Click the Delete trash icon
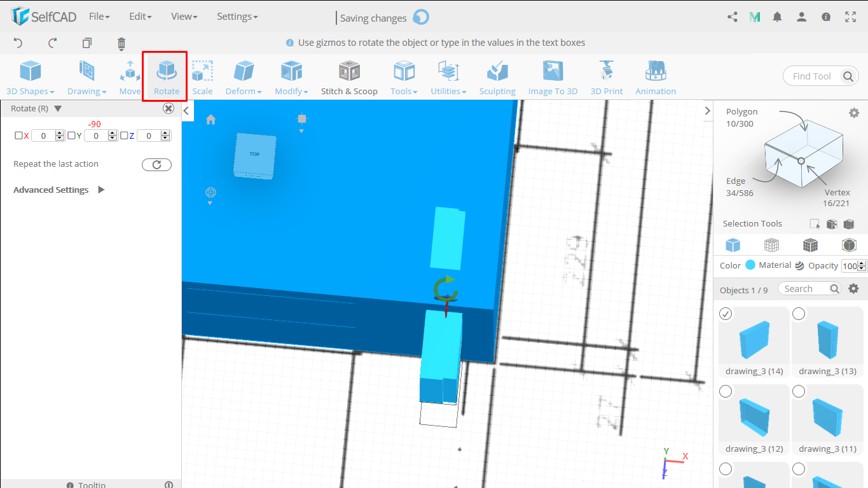This screenshot has width=868, height=488. click(x=121, y=43)
